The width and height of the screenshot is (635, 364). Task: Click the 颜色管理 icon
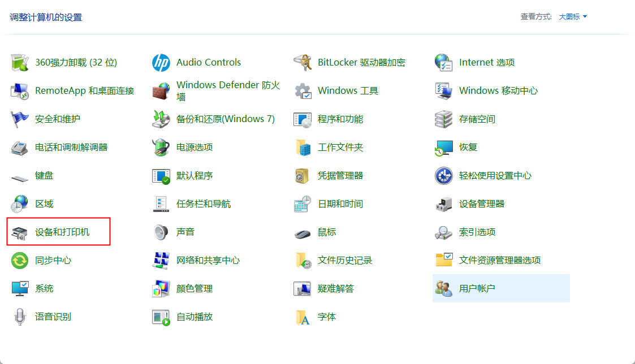161,289
